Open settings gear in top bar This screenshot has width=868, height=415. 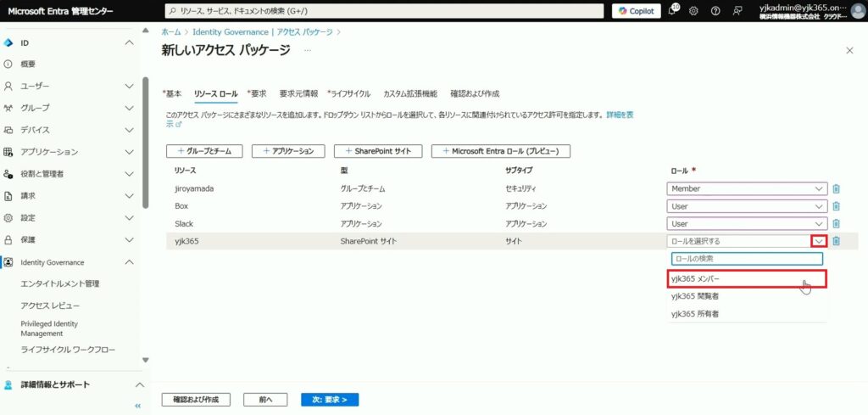693,11
